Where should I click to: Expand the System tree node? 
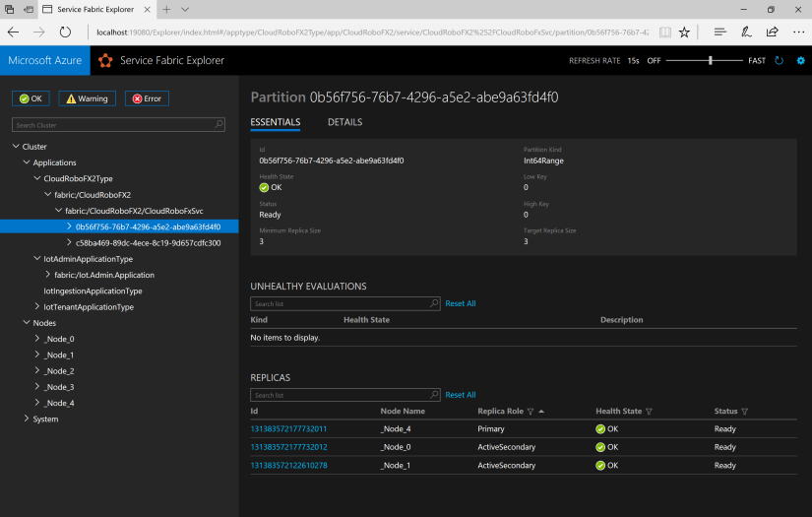tap(27, 419)
